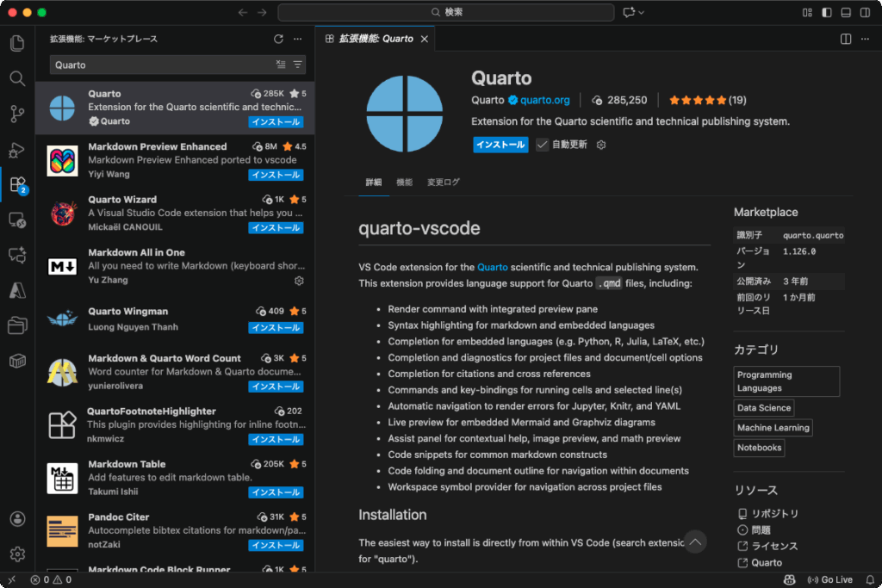Switch to the 変更ログ tab
The image size is (882, 588).
click(444, 183)
